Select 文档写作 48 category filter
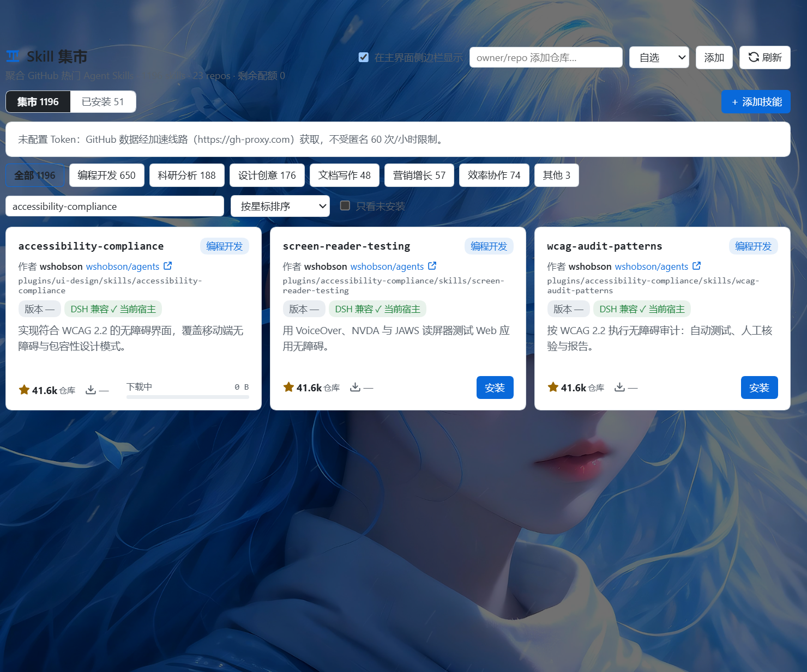 pos(345,175)
